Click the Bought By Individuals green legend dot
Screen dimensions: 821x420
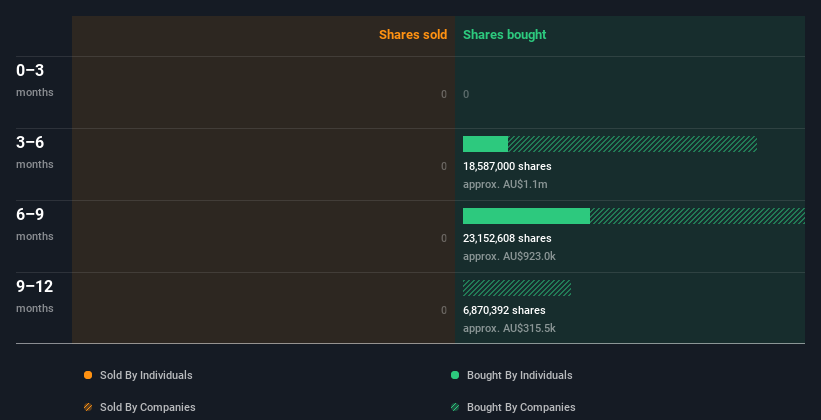(455, 375)
